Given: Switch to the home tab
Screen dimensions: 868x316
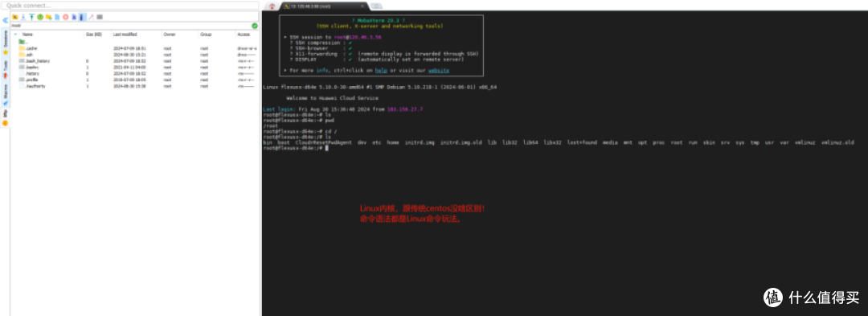Looking at the screenshot, I should point(272,6).
